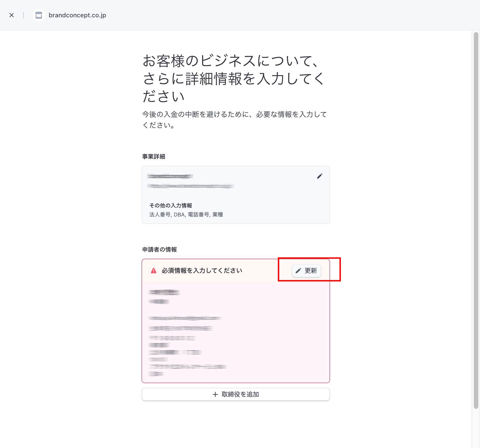480x448 pixels.
Task: Click the storefront icon beside brandconcept.co.jp
Action: (39, 15)
